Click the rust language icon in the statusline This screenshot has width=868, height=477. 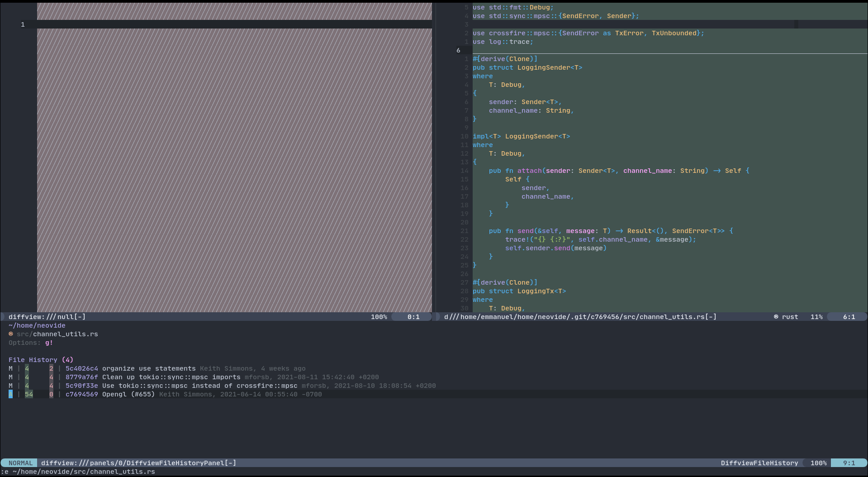776,317
